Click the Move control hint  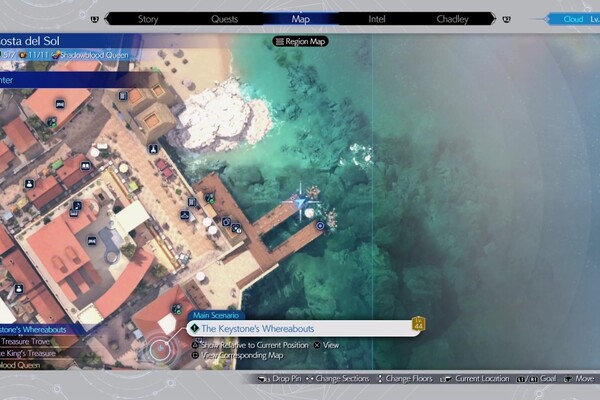[579, 379]
